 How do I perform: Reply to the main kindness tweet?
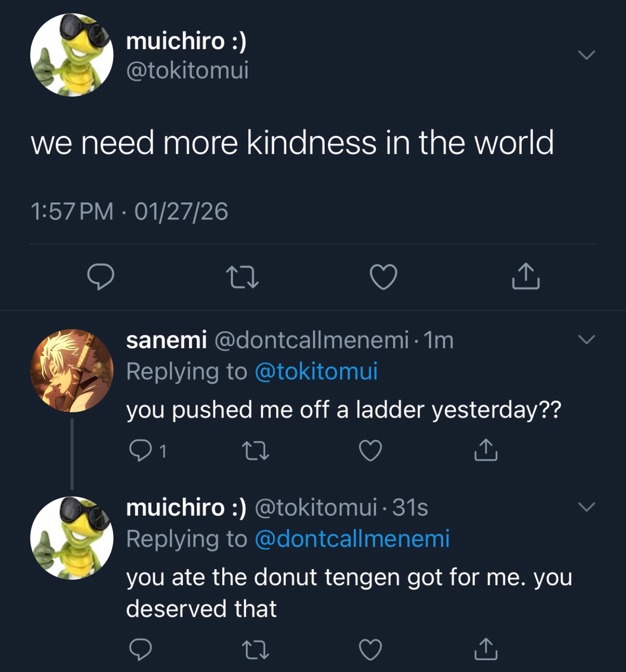101,277
